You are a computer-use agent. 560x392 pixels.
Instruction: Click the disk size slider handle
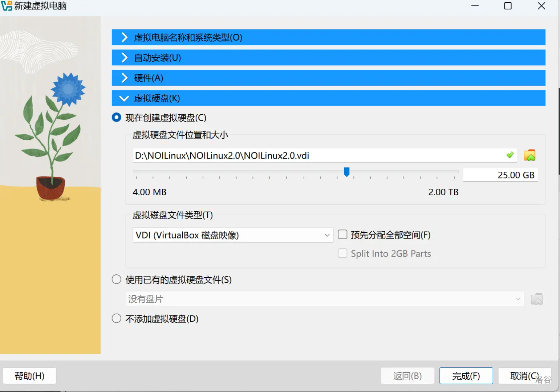tap(346, 172)
